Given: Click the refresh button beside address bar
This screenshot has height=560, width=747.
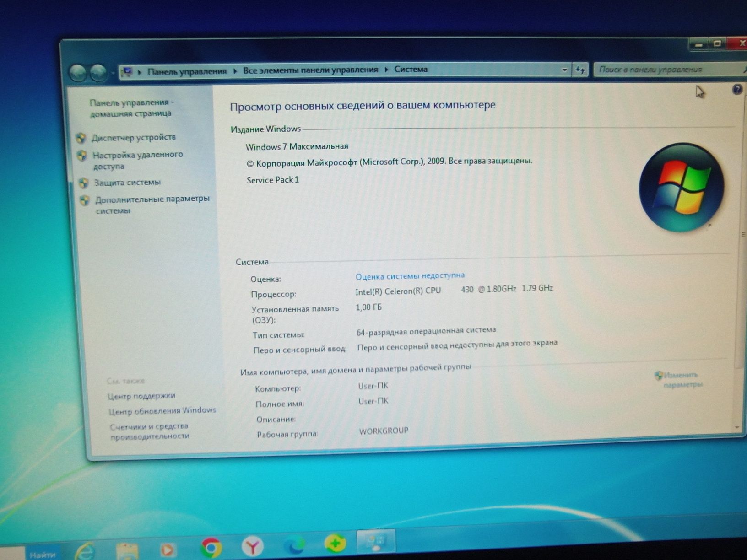Looking at the screenshot, I should (580, 70).
